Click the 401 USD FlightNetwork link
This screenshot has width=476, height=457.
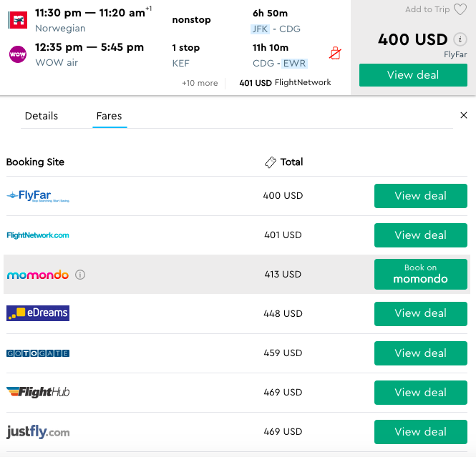285,83
